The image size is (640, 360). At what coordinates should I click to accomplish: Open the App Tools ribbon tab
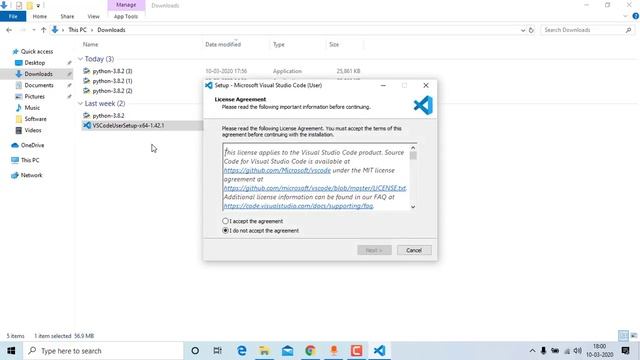tap(126, 16)
